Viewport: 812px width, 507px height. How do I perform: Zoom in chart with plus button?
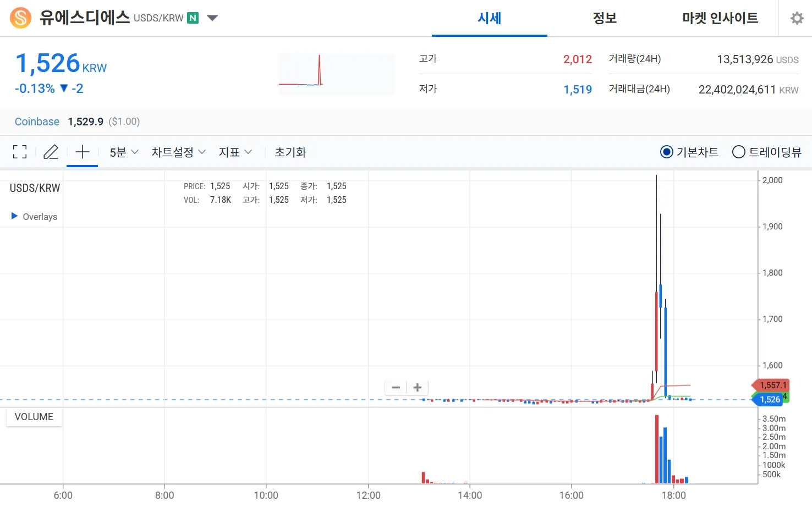pos(418,388)
